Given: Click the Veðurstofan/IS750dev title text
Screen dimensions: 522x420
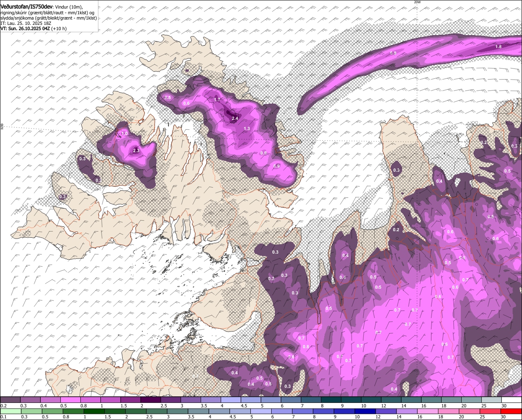Looking at the screenshot, I should [x=27, y=7].
